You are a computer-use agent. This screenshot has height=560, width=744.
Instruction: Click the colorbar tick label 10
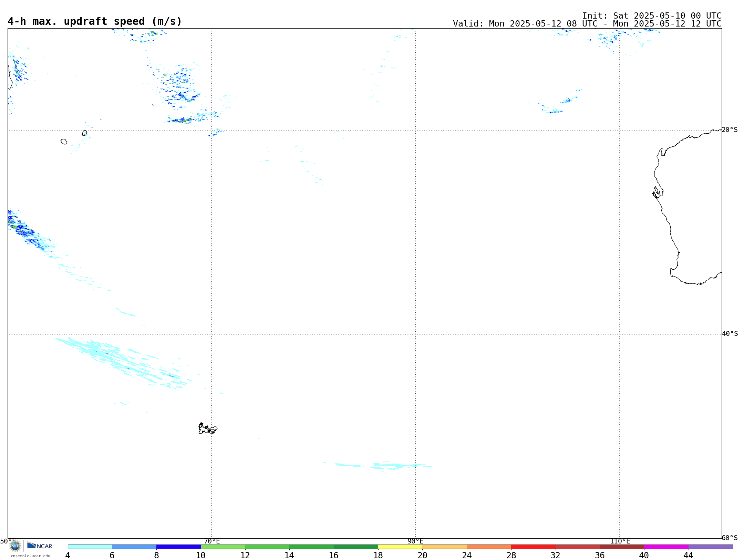tap(201, 556)
